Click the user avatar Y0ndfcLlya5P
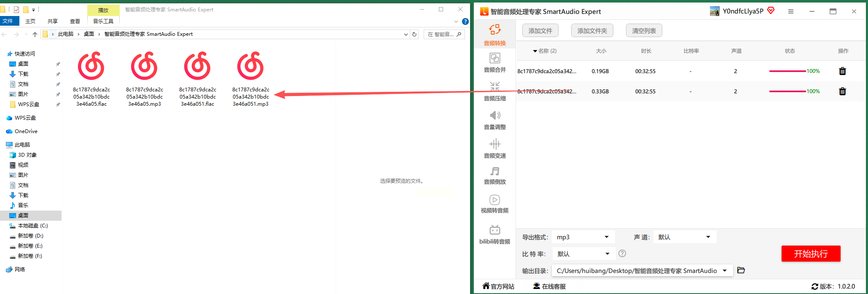The width and height of the screenshot is (868, 294). click(x=715, y=11)
